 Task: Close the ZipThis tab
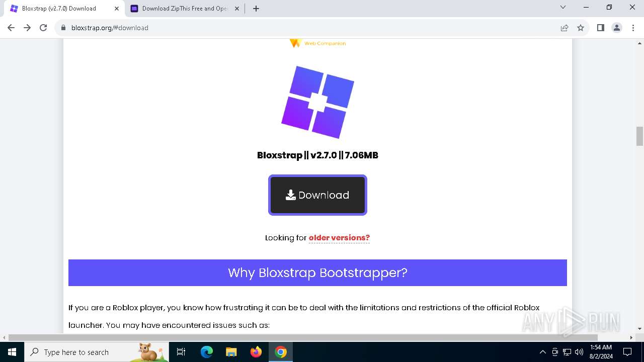click(x=237, y=9)
